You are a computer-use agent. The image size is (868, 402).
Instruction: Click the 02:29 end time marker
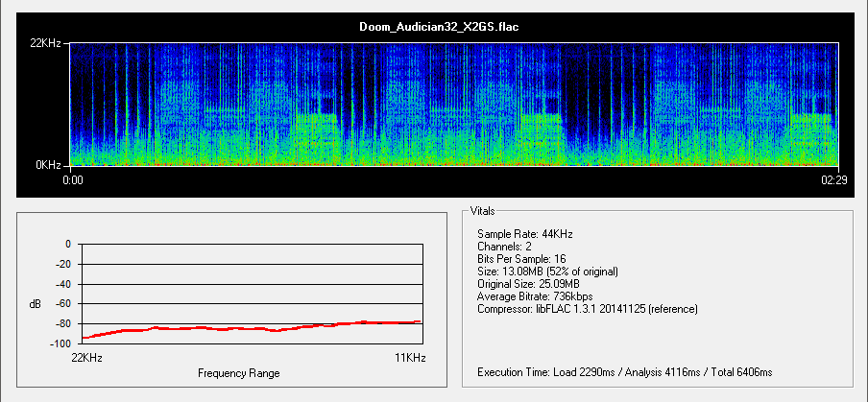click(x=832, y=179)
